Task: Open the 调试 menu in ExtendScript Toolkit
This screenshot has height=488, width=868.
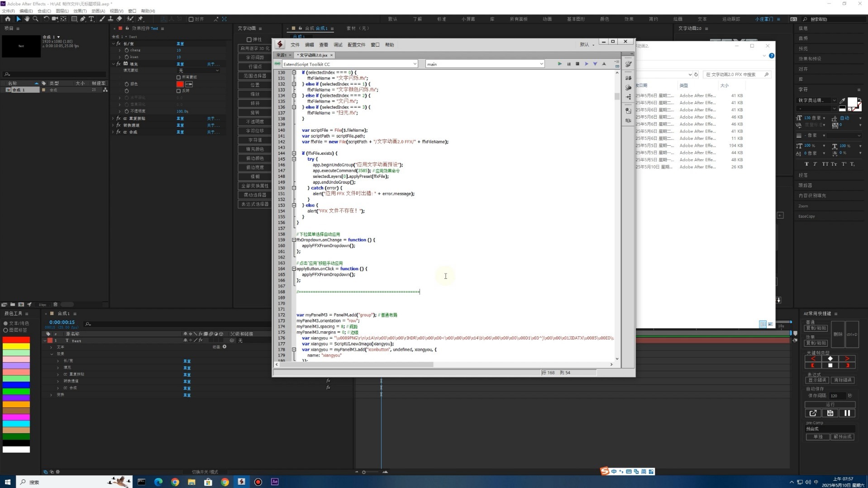Action: (x=338, y=45)
